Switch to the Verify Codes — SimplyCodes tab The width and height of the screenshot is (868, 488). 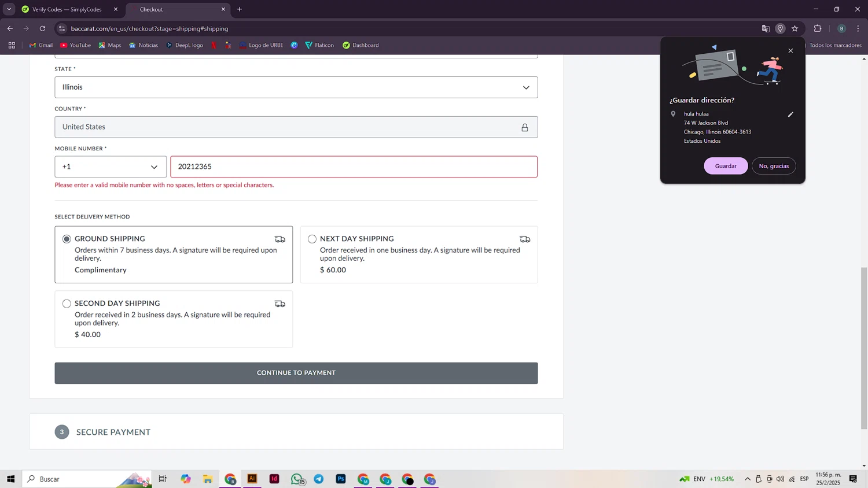67,9
